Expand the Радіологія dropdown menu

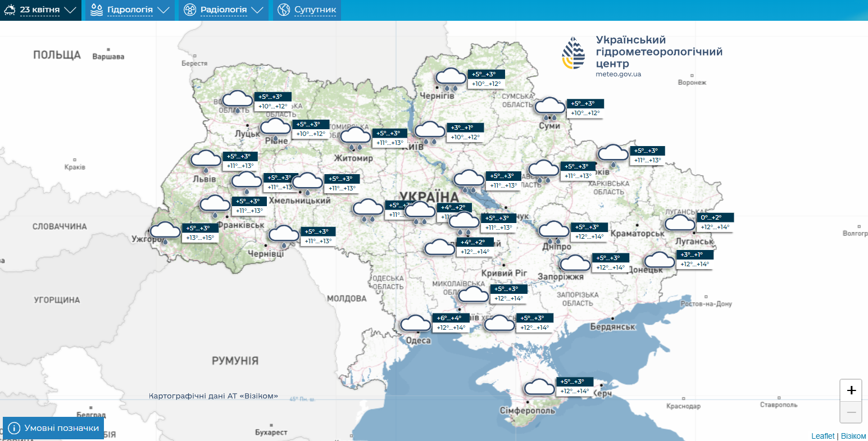pyautogui.click(x=258, y=10)
